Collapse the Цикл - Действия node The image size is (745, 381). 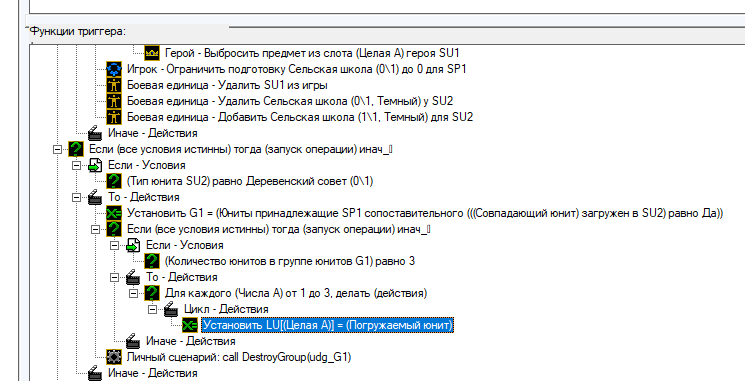(x=153, y=310)
